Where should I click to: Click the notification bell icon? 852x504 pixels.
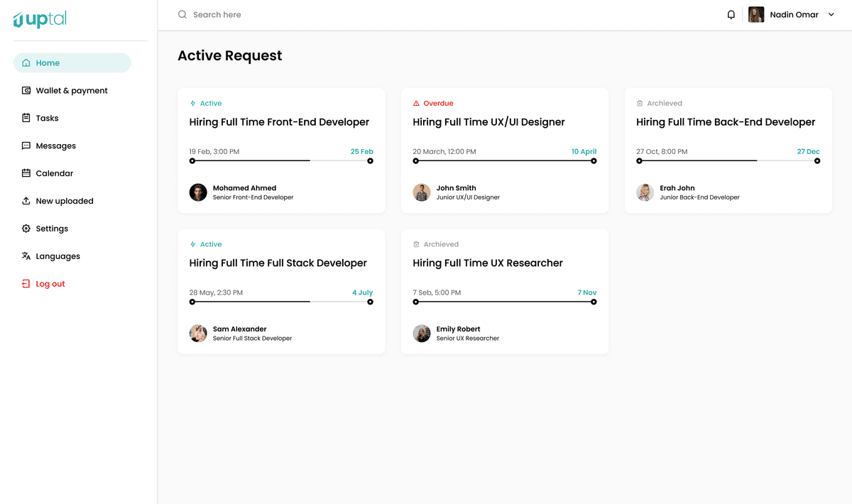coord(731,14)
